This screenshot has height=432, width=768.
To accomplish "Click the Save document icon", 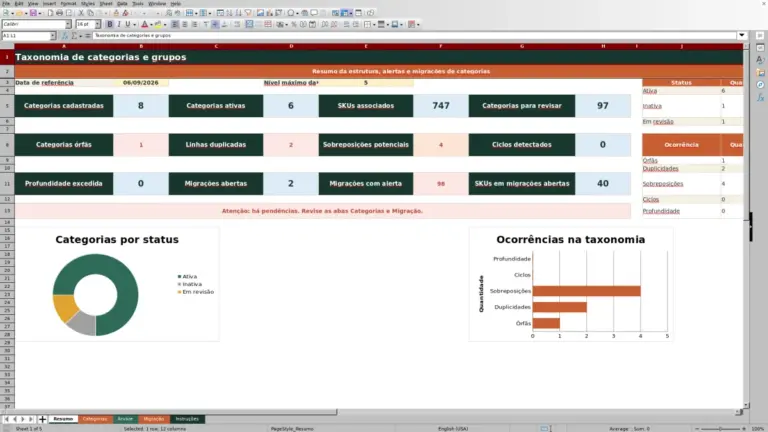I will pyautogui.click(x=33, y=13).
